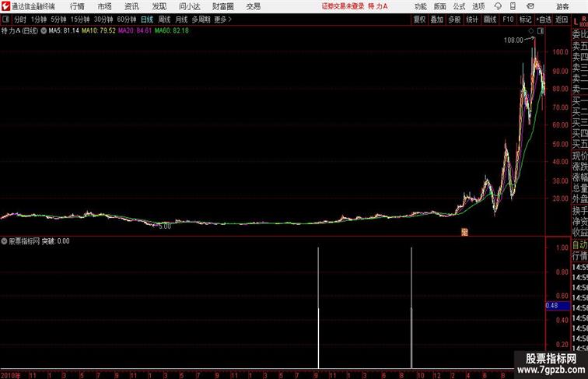Click the 通达信 red logo icon
Viewport: 588px width, 379px height.
(x=5, y=6)
